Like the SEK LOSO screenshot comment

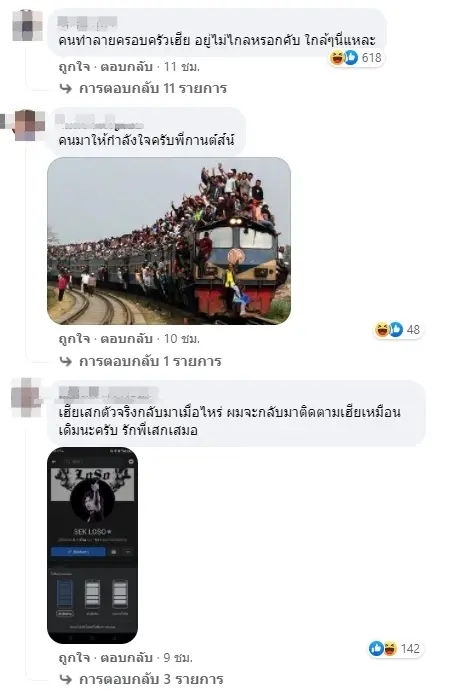74,658
